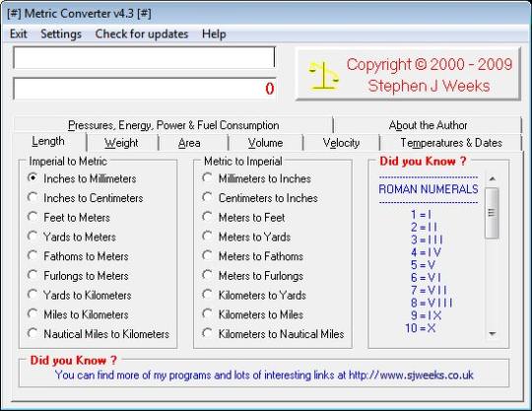Select Kilometers to Yards option
Image resolution: width=532 pixels, height=411 pixels.
(254, 295)
